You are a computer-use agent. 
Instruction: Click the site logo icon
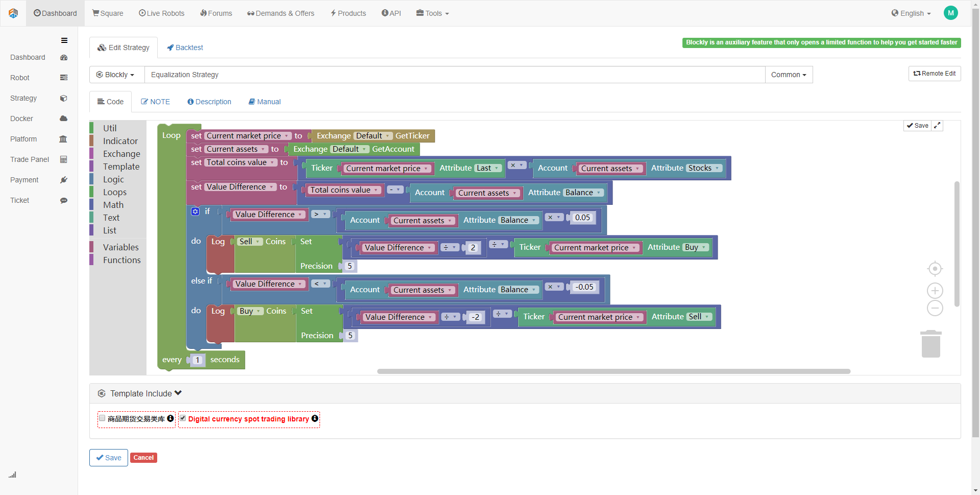pos(13,13)
